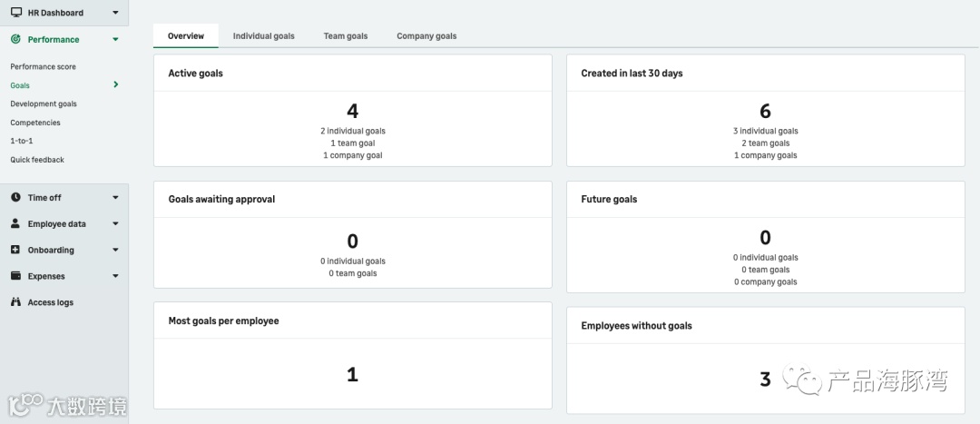Click the green chevron beside Goals
980x424 pixels.
pyautogui.click(x=115, y=84)
